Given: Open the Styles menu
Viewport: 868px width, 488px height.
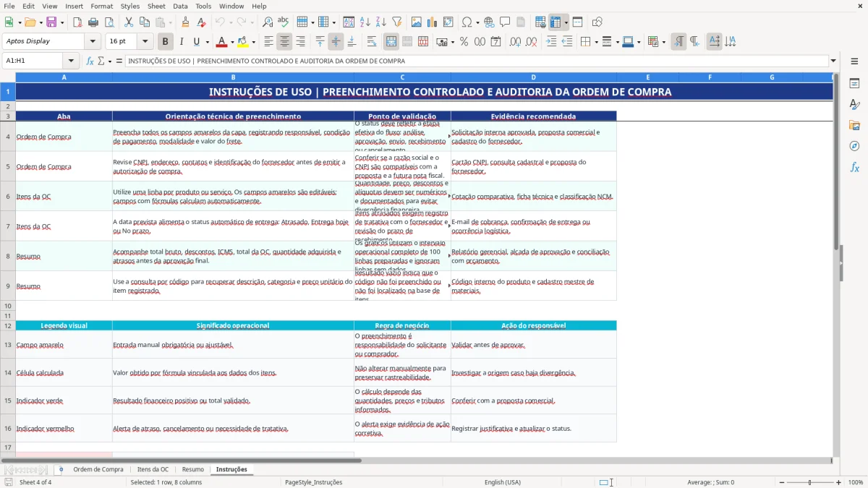Looking at the screenshot, I should click(x=130, y=6).
